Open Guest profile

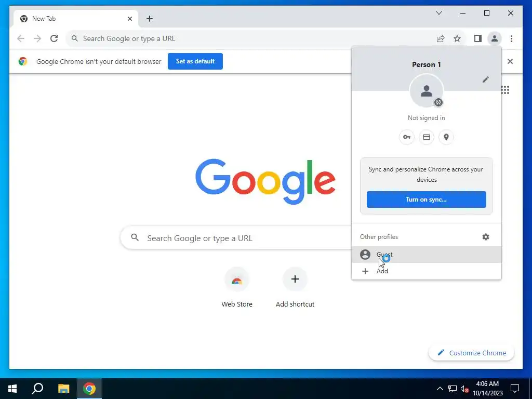(427, 255)
